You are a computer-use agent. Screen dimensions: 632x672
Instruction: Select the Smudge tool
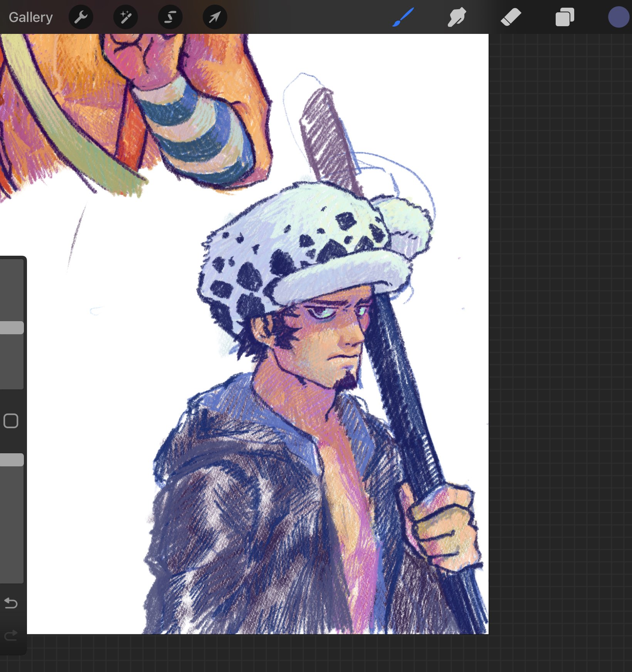[x=457, y=17]
